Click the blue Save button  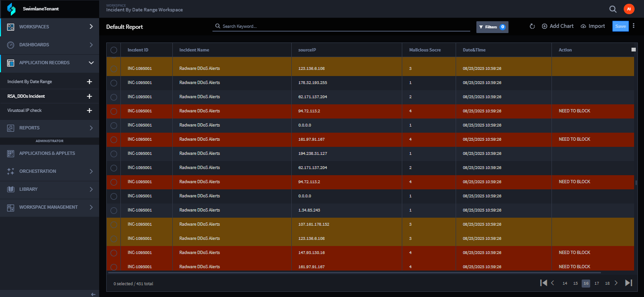click(x=620, y=26)
